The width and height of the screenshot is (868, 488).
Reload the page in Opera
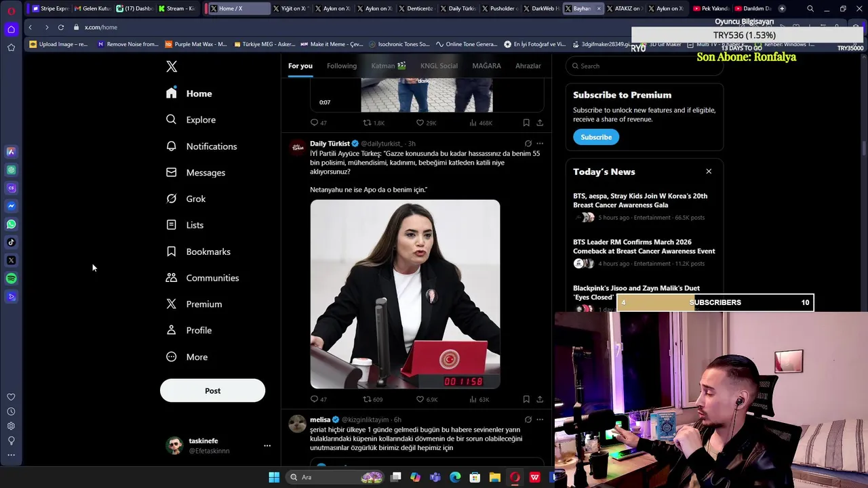pos(61,27)
